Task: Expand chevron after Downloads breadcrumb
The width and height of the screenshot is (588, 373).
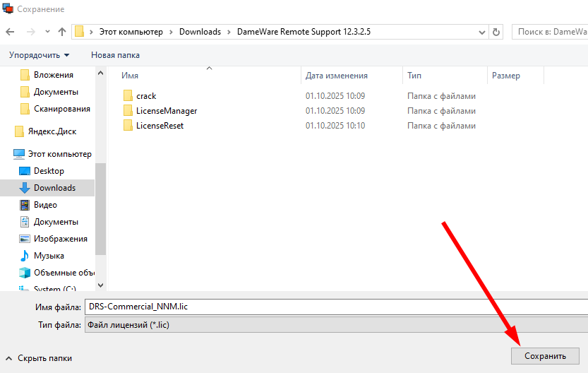Action: point(229,32)
